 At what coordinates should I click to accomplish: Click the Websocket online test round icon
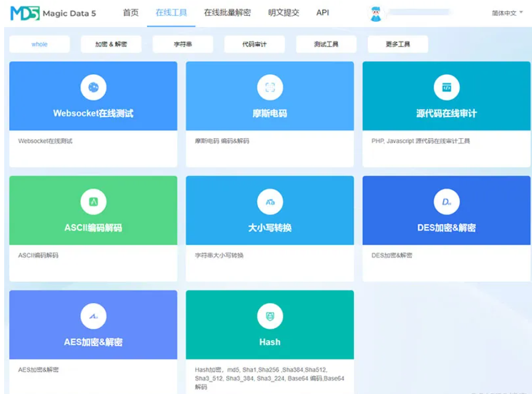pyautogui.click(x=93, y=87)
